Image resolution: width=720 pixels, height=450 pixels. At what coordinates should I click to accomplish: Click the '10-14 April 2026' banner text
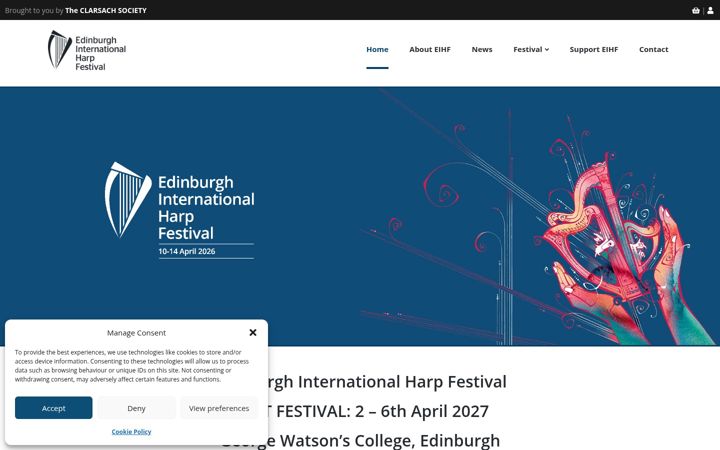pos(186,251)
